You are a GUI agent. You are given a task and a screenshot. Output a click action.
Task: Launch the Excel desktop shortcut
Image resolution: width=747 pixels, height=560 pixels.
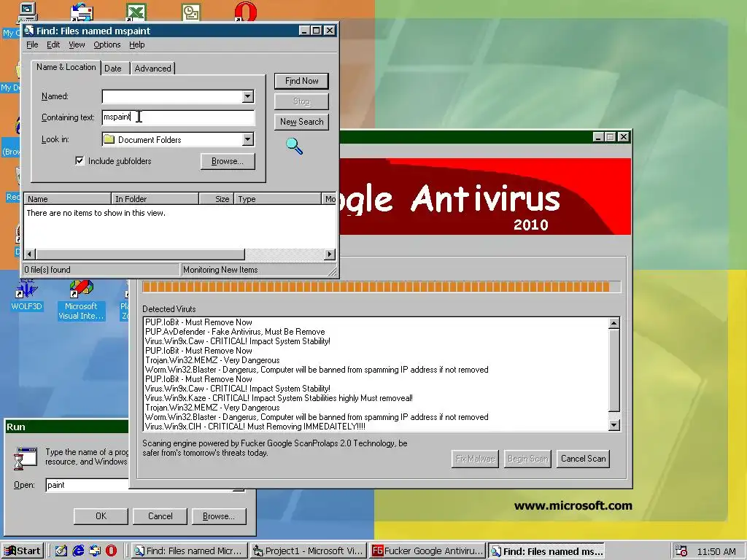(x=136, y=12)
